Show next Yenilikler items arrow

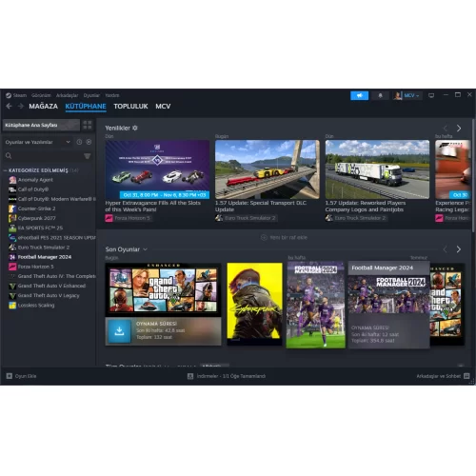pos(459,129)
